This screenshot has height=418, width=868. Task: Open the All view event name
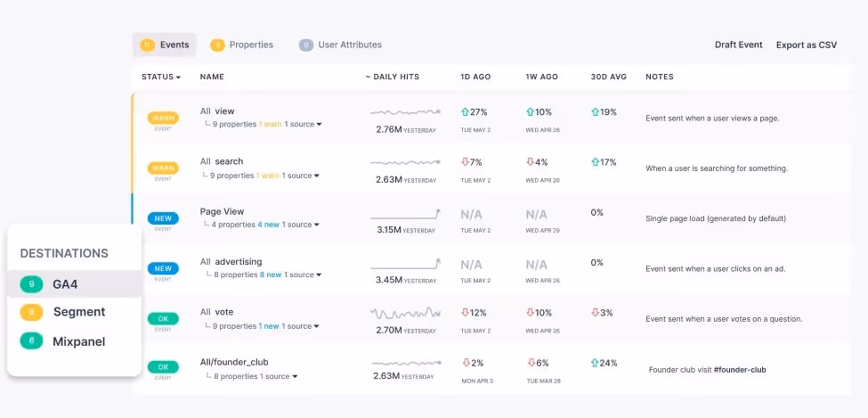coord(217,111)
